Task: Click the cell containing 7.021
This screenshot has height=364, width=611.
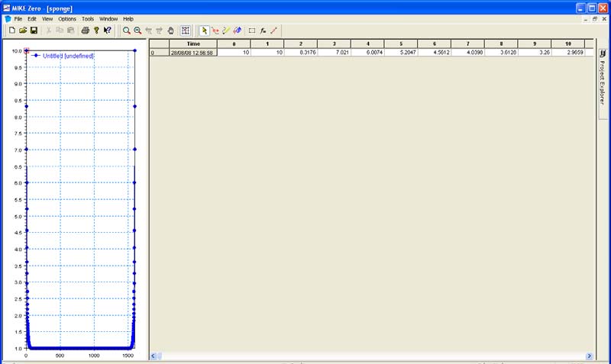Action: [335, 52]
